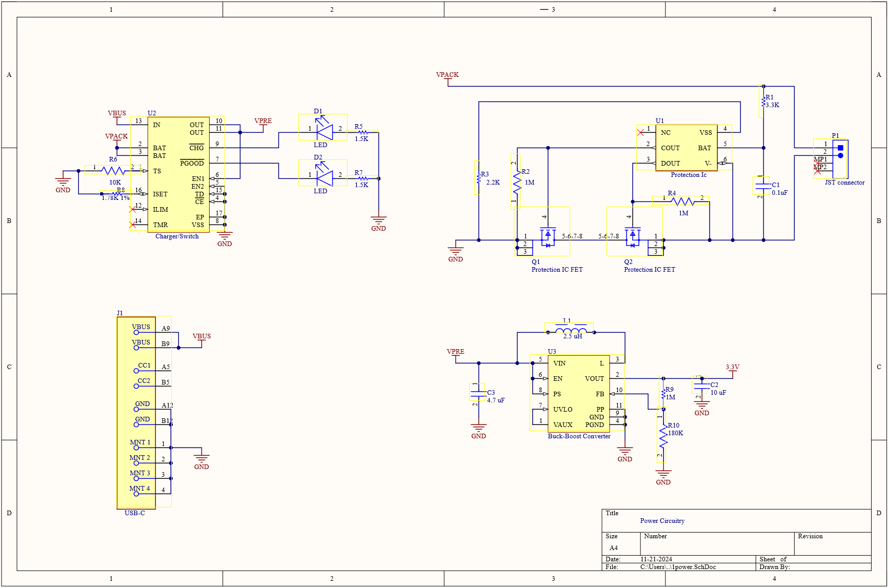Click the Power Circuitry title text
The height and width of the screenshot is (588, 888).
click(662, 521)
